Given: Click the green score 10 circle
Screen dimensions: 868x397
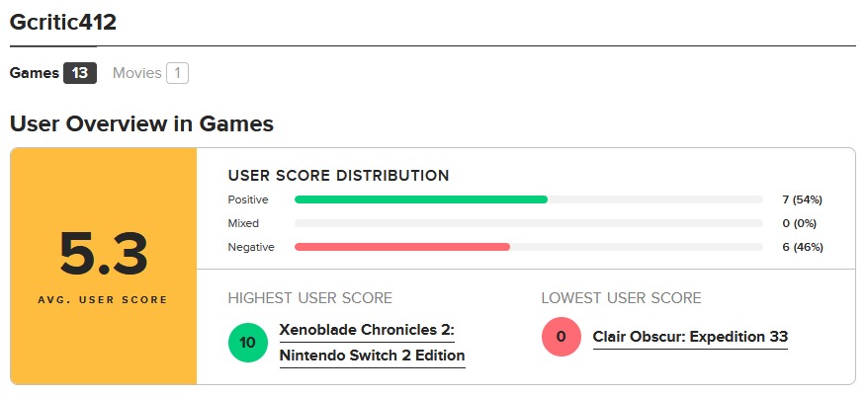Looking at the screenshot, I should 248,343.
